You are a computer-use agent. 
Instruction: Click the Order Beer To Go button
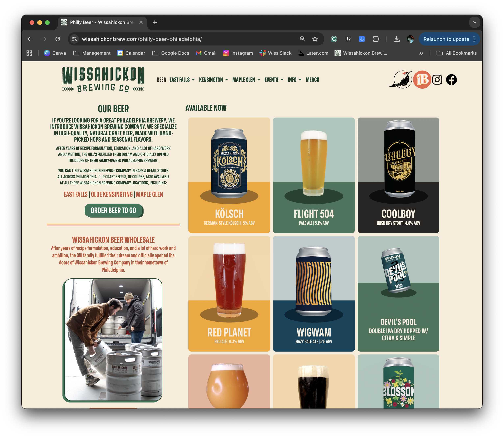(114, 210)
